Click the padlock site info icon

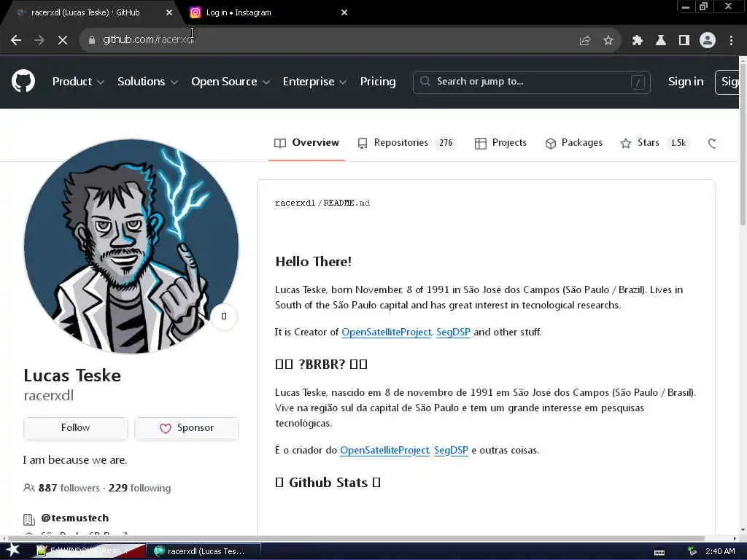click(92, 40)
